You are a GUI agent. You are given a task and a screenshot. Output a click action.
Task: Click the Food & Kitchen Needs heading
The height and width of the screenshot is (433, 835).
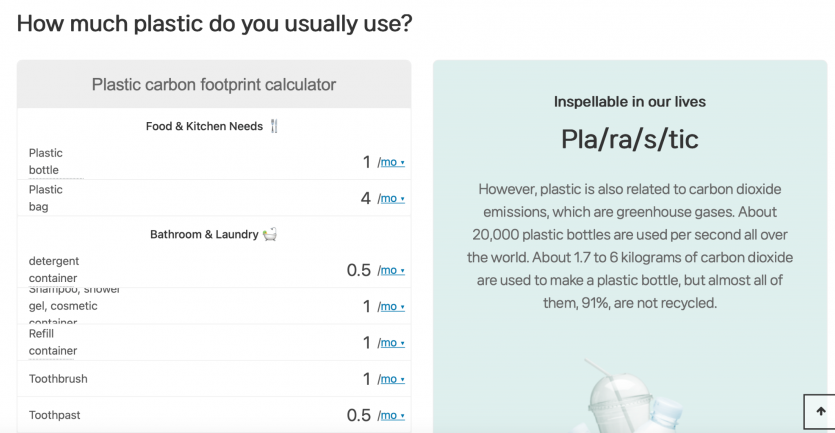coord(204,126)
